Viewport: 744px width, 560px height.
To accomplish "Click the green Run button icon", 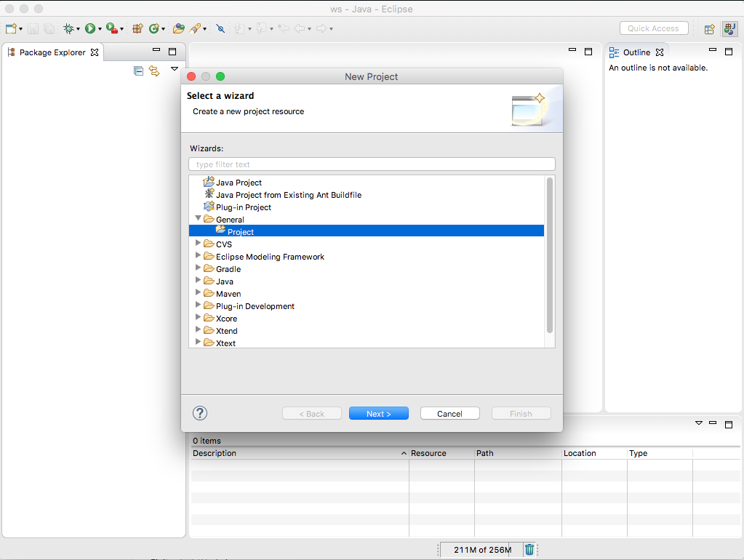I will click(90, 28).
